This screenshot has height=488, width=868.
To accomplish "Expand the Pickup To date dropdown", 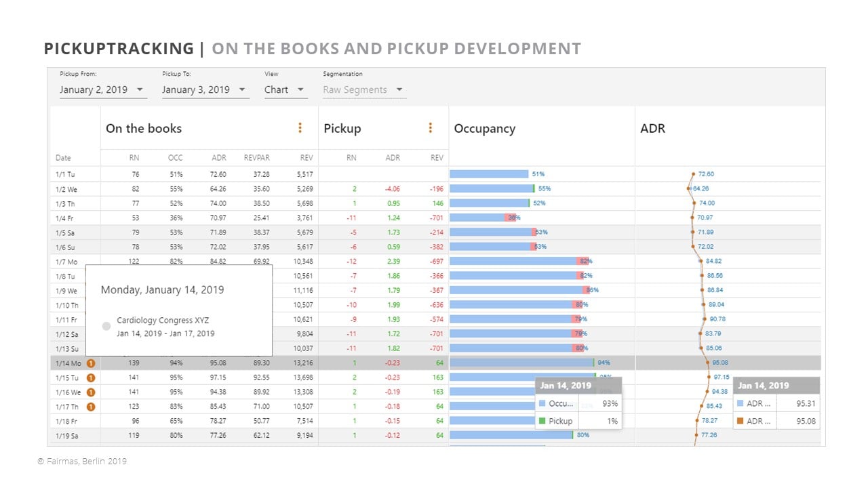I will [205, 89].
